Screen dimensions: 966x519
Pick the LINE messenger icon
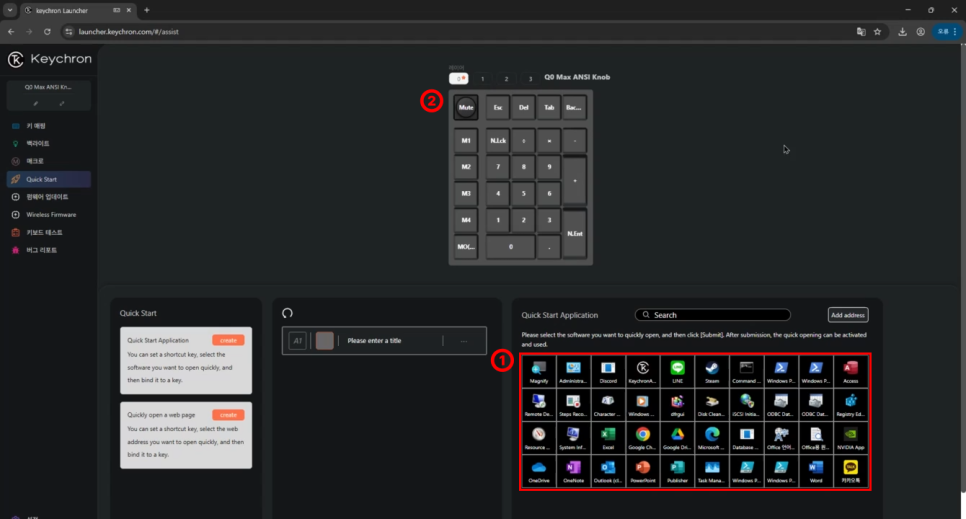tap(677, 372)
